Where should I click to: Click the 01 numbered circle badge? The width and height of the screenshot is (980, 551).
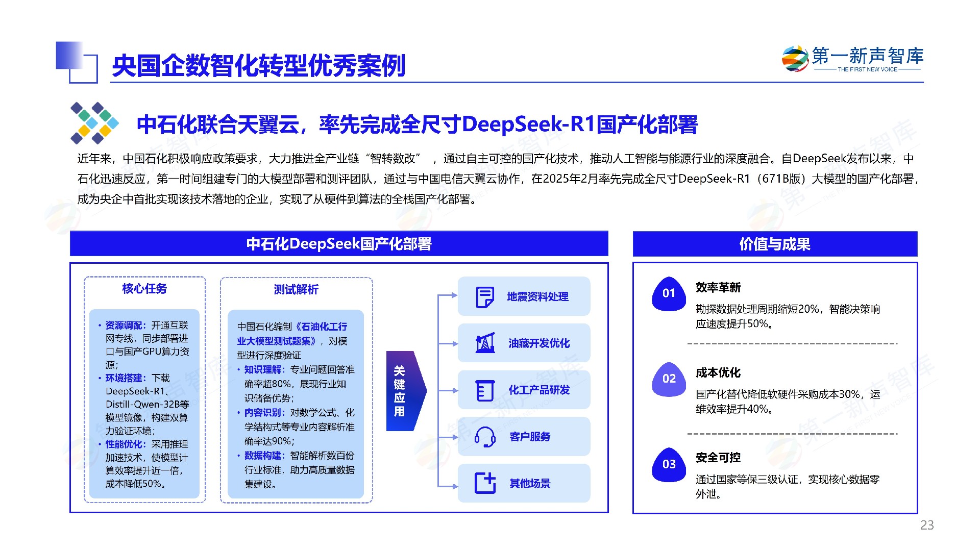[x=669, y=293]
